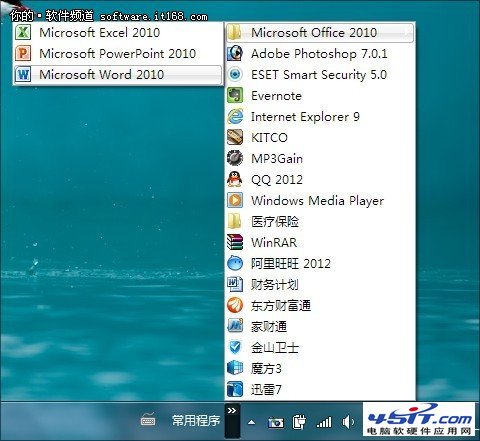Open the 财务计划 document entry
The image size is (480, 441).
320,284
